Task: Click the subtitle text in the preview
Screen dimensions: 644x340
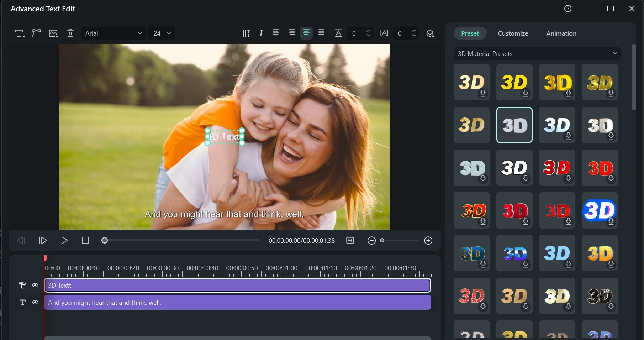Action: click(224, 214)
